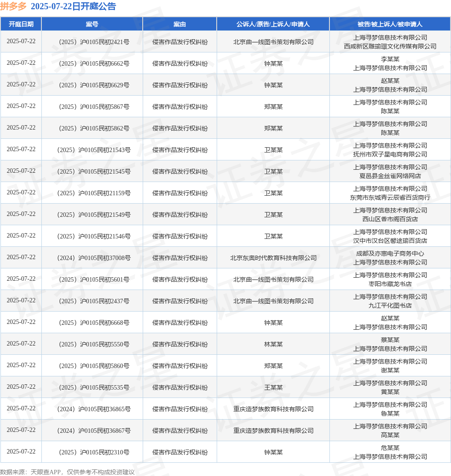Click the 2025-07-22日开庭公告 heading
The image size is (451, 476).
(x=74, y=6)
